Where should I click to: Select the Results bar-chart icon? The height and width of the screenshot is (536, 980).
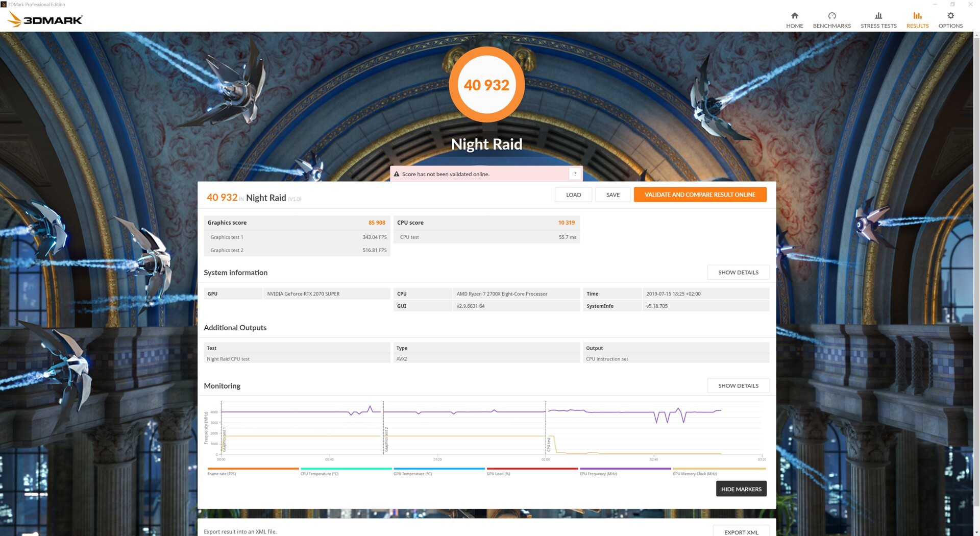917,16
